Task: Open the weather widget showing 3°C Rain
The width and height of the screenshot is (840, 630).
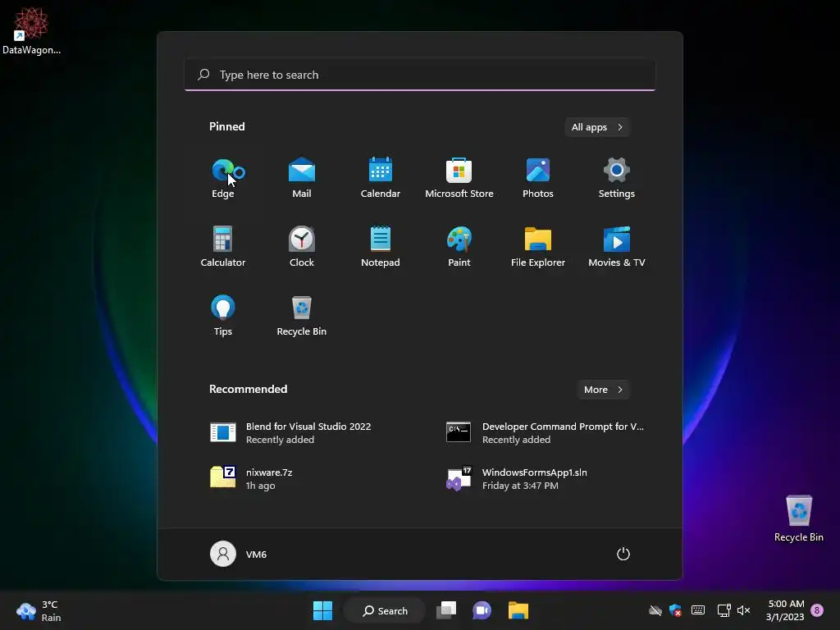Action: point(39,610)
